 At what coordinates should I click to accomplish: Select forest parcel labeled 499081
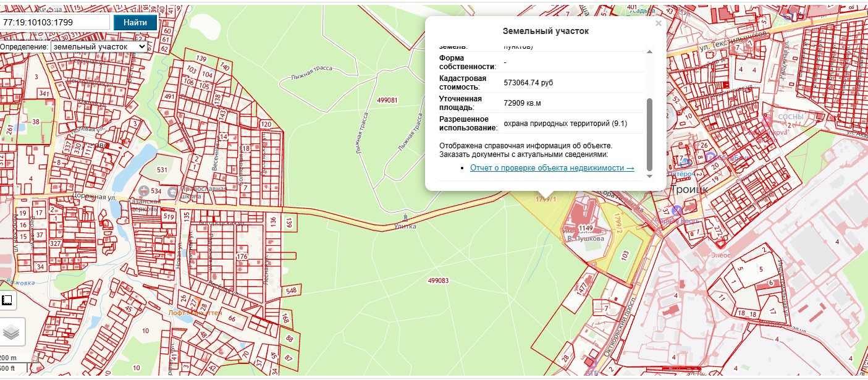386,100
